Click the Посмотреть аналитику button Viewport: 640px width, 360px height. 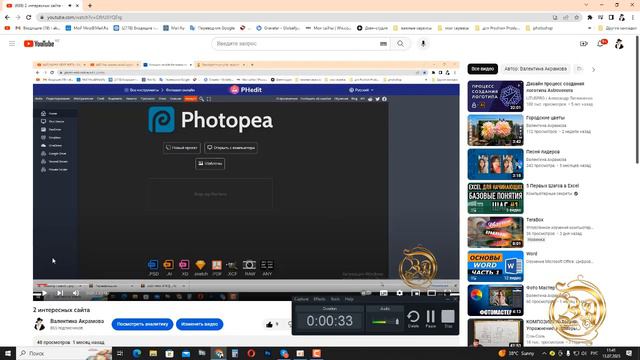(142, 324)
